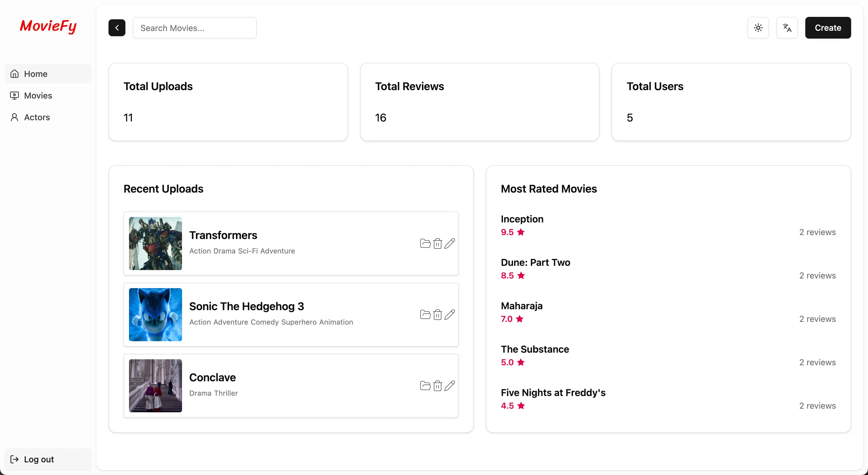Viewport: 868px width, 475px height.
Task: Log out of MovieFy
Action: tap(39, 459)
